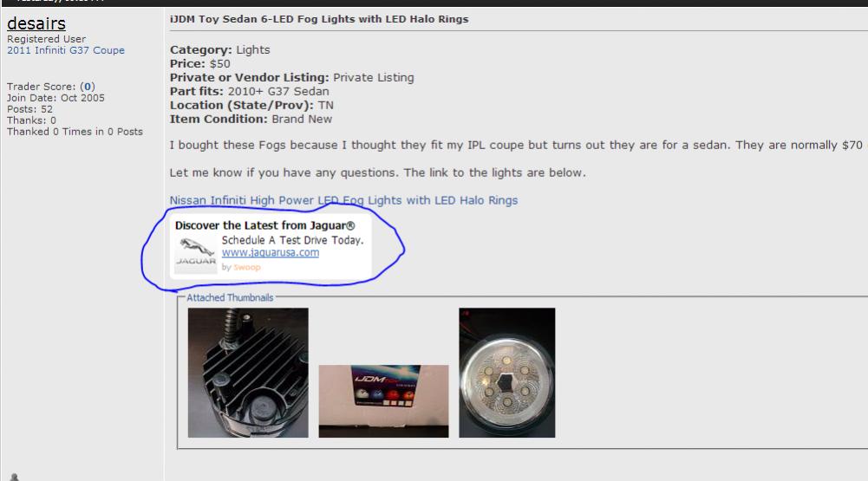Click the user status icon below profile
868x481 pixels.
pyautogui.click(x=15, y=478)
